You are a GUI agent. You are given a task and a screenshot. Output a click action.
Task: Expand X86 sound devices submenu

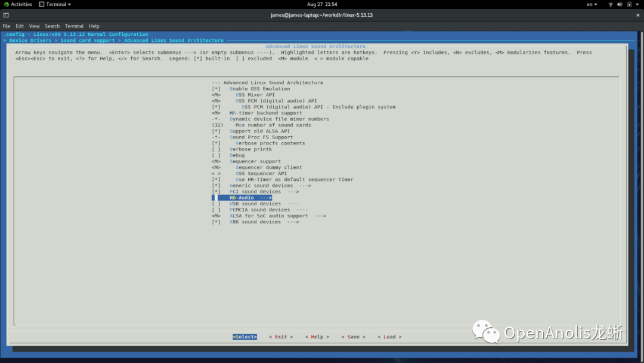click(255, 222)
